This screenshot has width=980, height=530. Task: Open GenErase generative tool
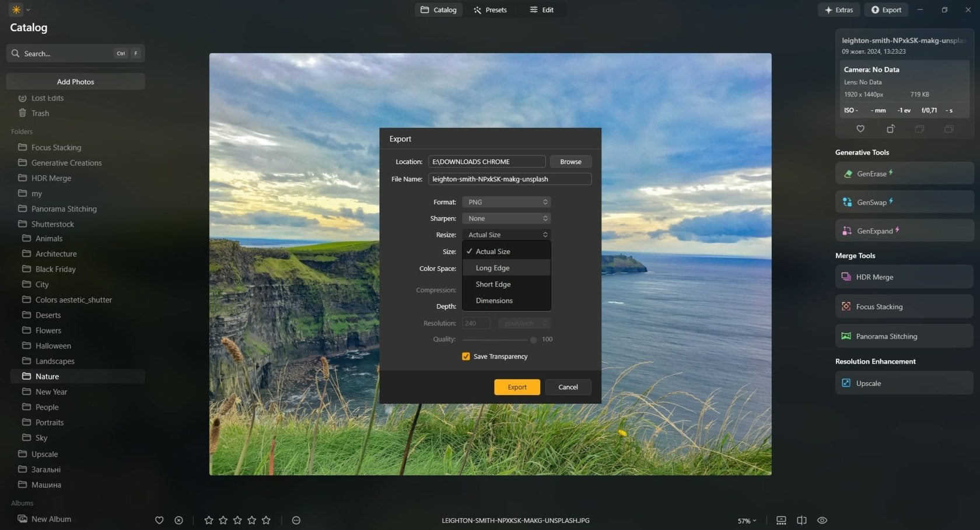(904, 173)
